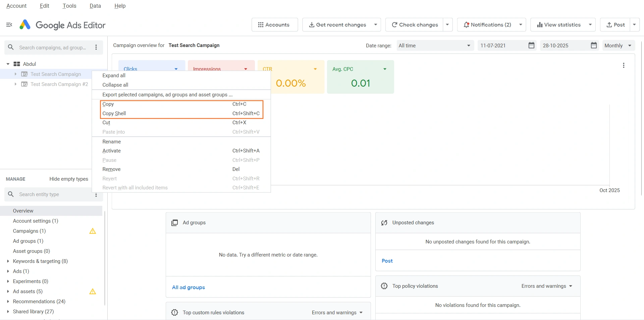
Task: Open Notifications dropdown arrow
Action: pos(521,25)
